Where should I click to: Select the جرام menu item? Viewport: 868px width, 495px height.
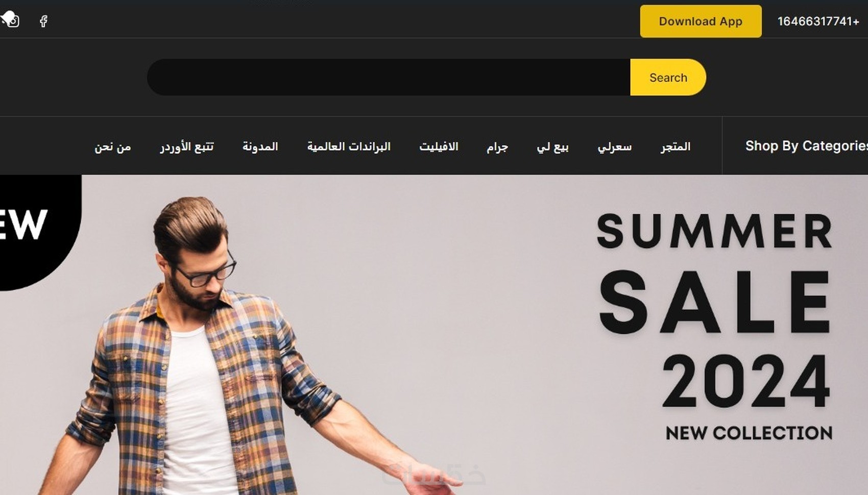pos(497,147)
